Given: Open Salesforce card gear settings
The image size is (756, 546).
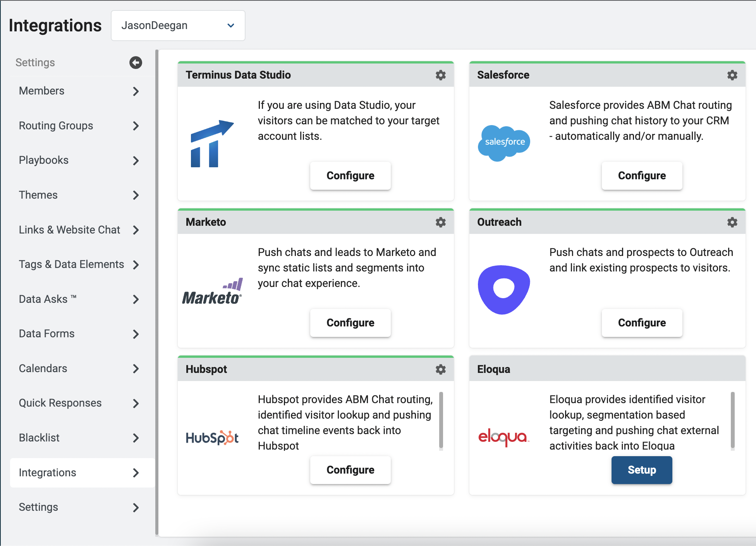Looking at the screenshot, I should (x=732, y=75).
